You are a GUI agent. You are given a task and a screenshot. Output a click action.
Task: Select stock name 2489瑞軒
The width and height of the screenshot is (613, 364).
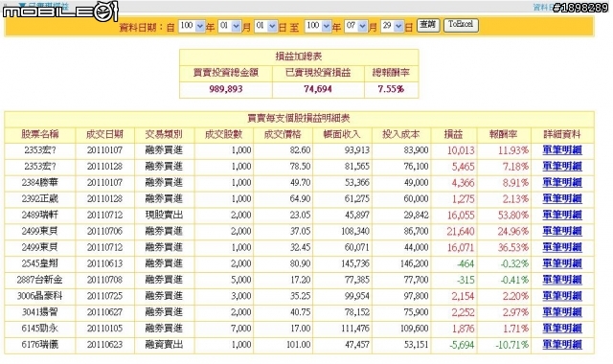pos(40,215)
